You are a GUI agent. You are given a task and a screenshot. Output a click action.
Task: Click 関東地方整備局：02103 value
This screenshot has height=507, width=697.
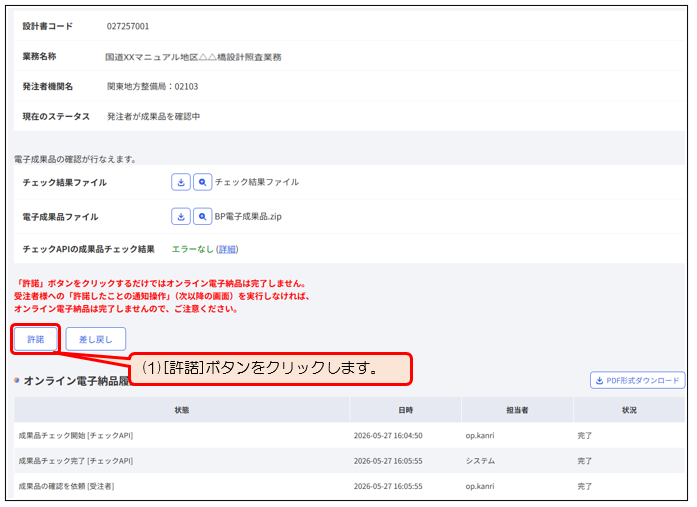(x=152, y=86)
